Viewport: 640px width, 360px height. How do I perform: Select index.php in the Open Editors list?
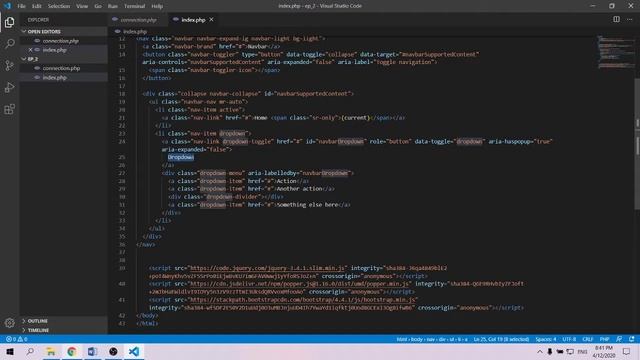(55, 50)
